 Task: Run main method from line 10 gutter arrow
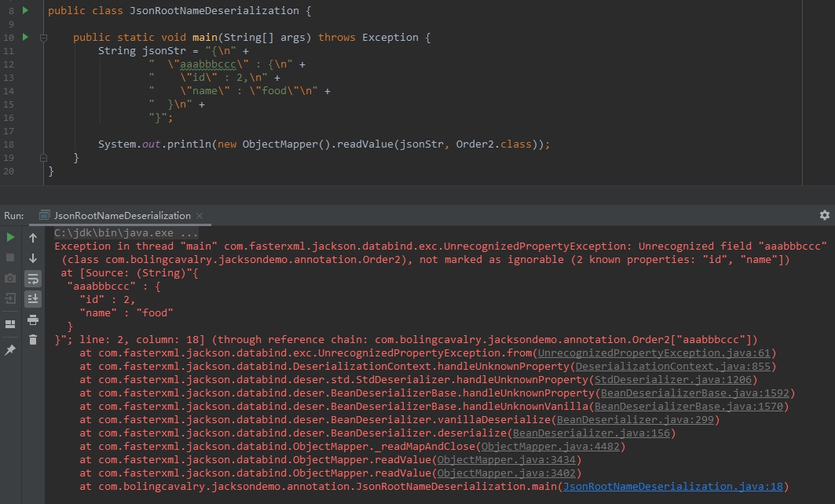(25, 37)
